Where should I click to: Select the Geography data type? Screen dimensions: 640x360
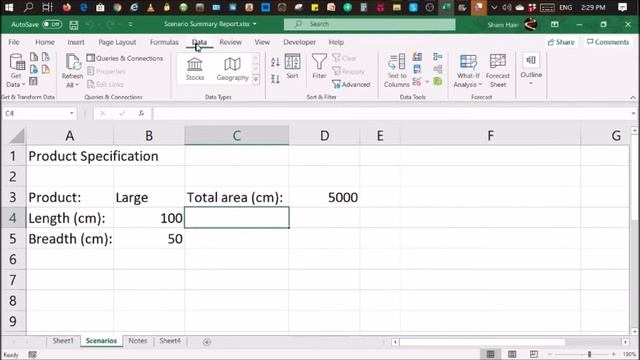pos(232,69)
